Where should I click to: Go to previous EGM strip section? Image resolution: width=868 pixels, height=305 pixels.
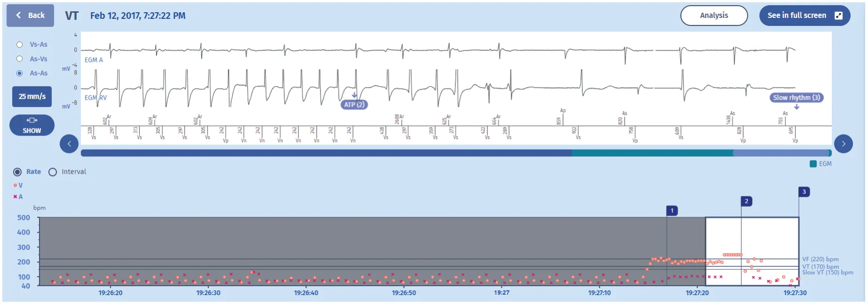point(69,144)
